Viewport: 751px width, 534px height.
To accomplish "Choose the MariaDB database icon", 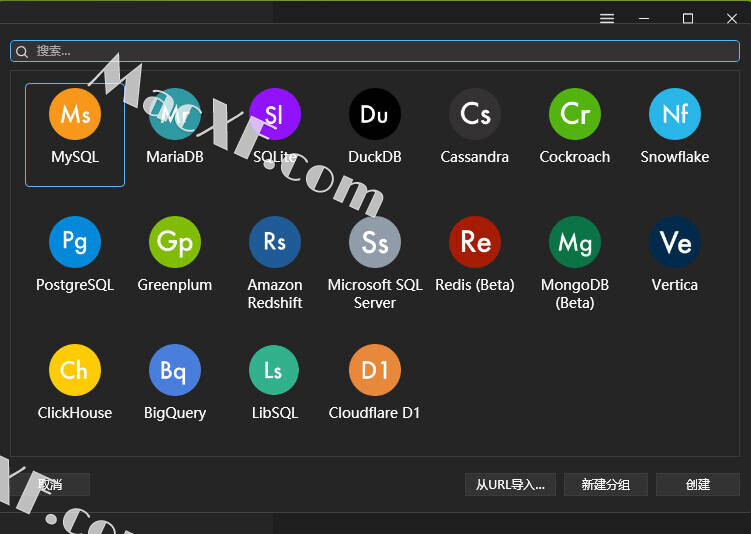I will [x=175, y=114].
